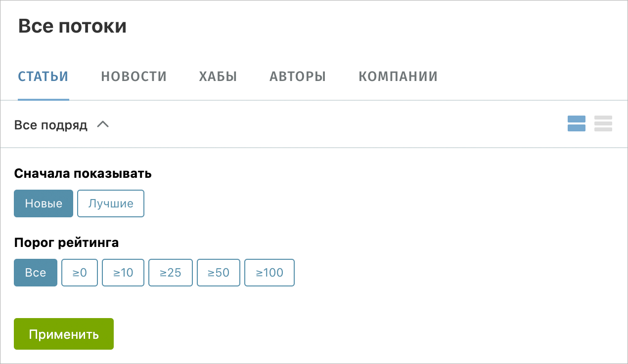Stay on the СТАТЬИ tab

point(43,76)
